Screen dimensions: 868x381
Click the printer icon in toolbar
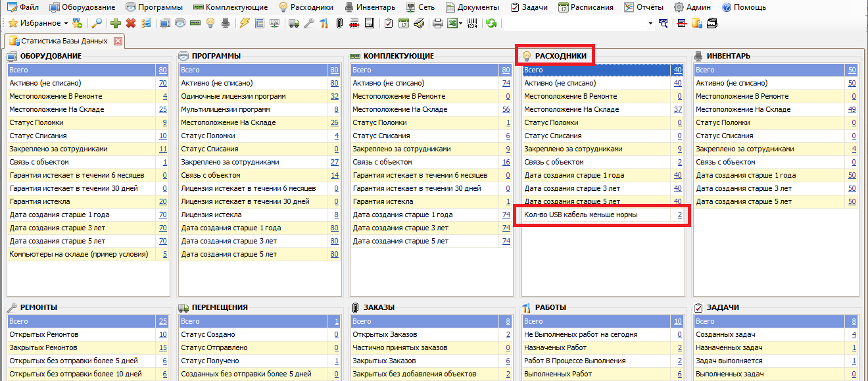click(x=438, y=23)
